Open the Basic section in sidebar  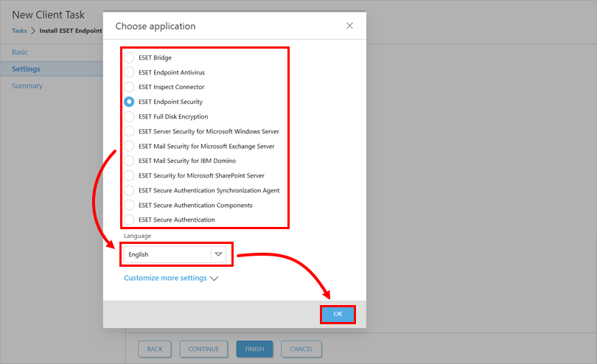pos(21,52)
